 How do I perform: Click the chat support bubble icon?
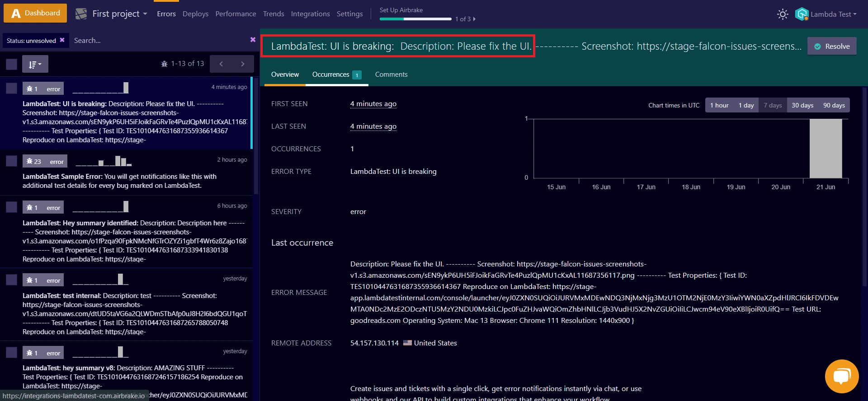point(841,376)
